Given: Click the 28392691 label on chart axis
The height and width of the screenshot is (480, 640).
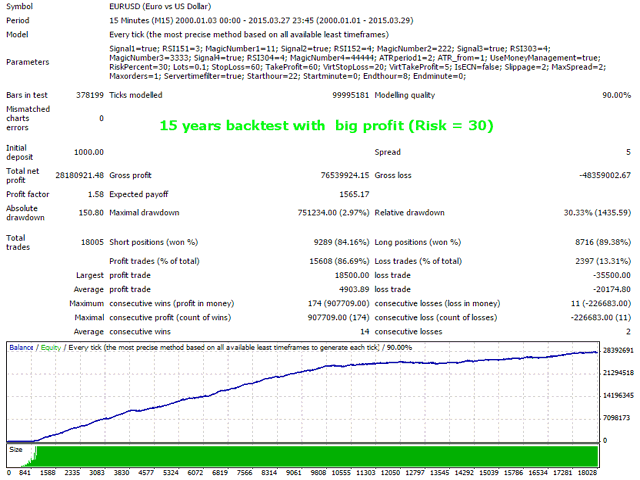Looking at the screenshot, I should pos(616,351).
